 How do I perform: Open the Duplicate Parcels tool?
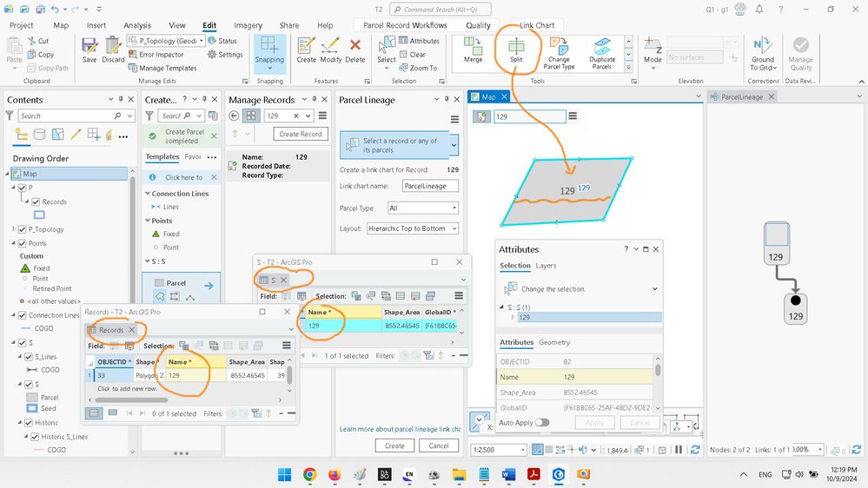[x=602, y=53]
